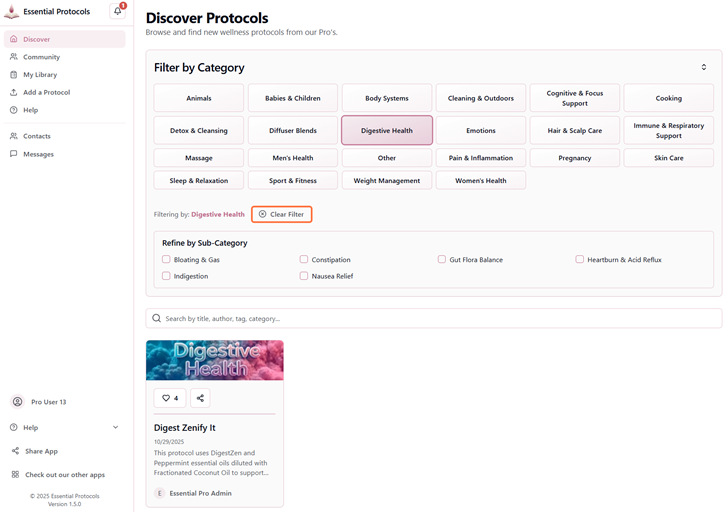Like the Digest Zenify It protocol
This screenshot has height=512, width=728.
(x=170, y=398)
